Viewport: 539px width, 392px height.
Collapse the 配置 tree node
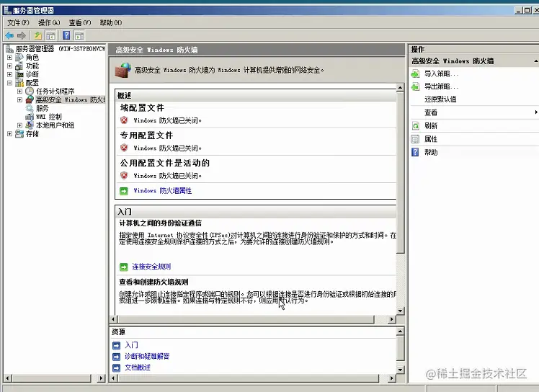tap(9, 83)
